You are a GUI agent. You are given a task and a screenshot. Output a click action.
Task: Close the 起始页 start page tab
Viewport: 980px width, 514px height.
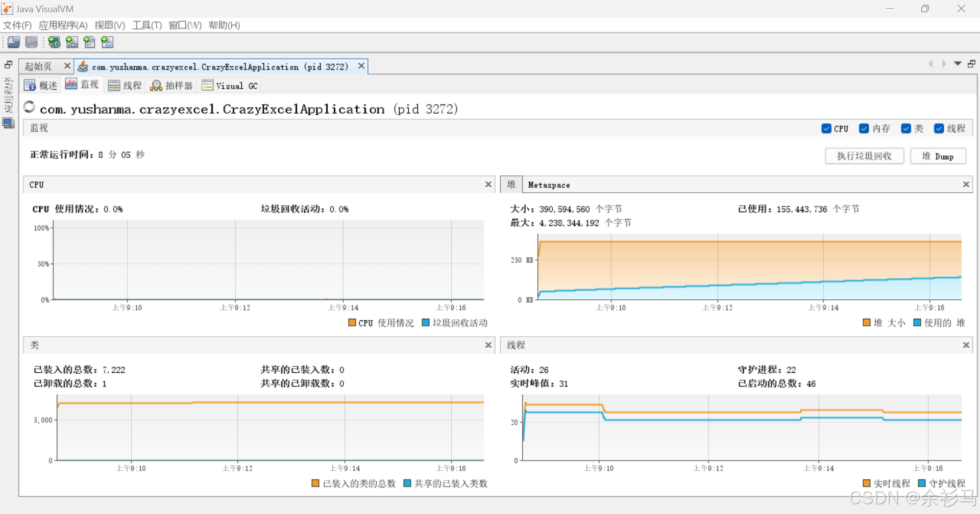[x=67, y=66]
